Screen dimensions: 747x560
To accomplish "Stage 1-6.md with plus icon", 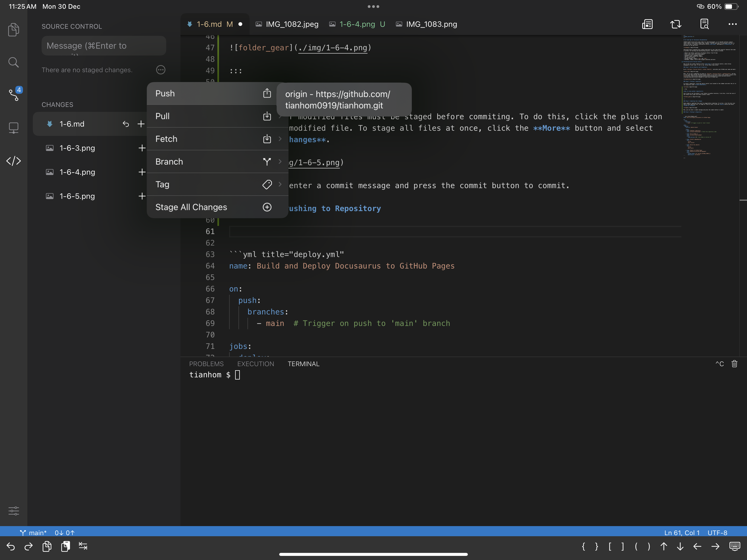I will 141,124.
